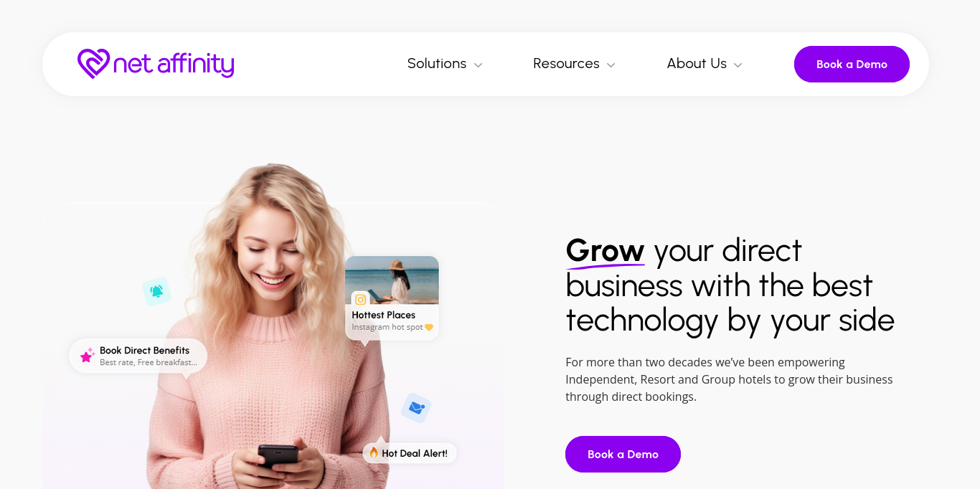Image resolution: width=980 pixels, height=489 pixels.
Task: Expand the Resources dropdown chevron
Action: [611, 65]
